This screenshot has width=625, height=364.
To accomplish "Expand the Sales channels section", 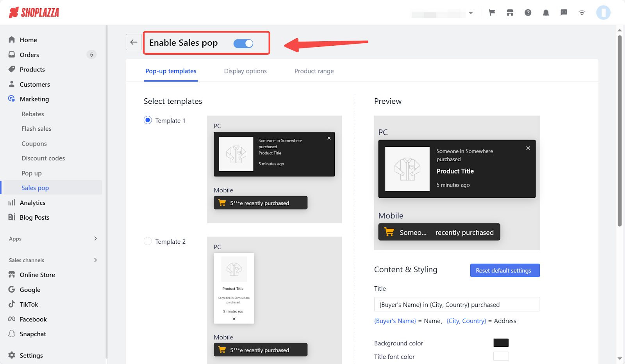I will [x=95, y=260].
